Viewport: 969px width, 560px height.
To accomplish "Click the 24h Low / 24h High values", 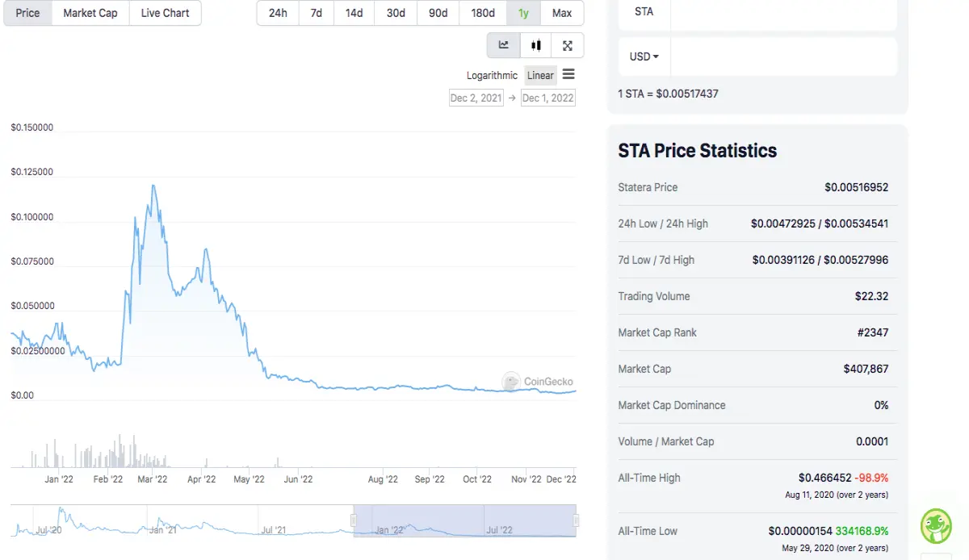I will click(x=820, y=224).
